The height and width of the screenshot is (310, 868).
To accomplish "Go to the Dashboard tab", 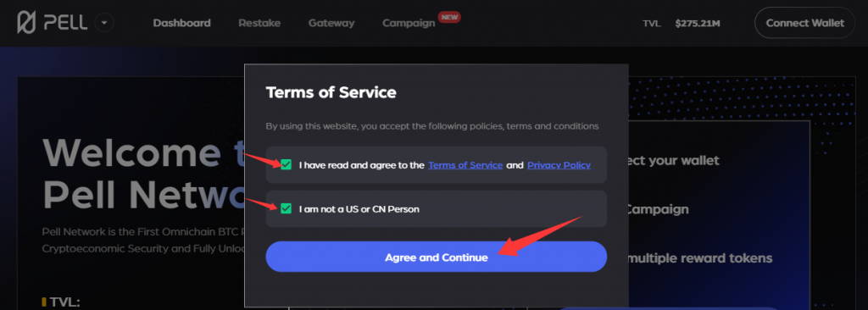I will pyautogui.click(x=181, y=23).
